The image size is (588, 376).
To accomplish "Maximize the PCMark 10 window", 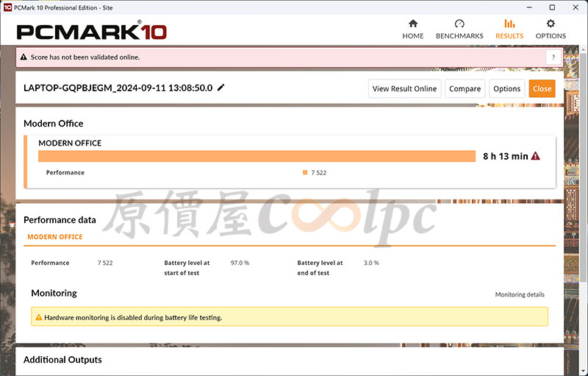I will 552,7.
